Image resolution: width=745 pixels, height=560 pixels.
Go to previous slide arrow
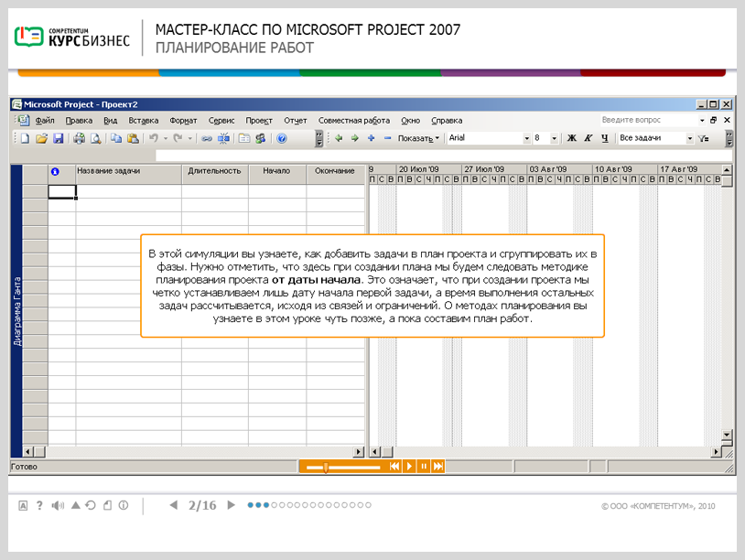click(174, 505)
